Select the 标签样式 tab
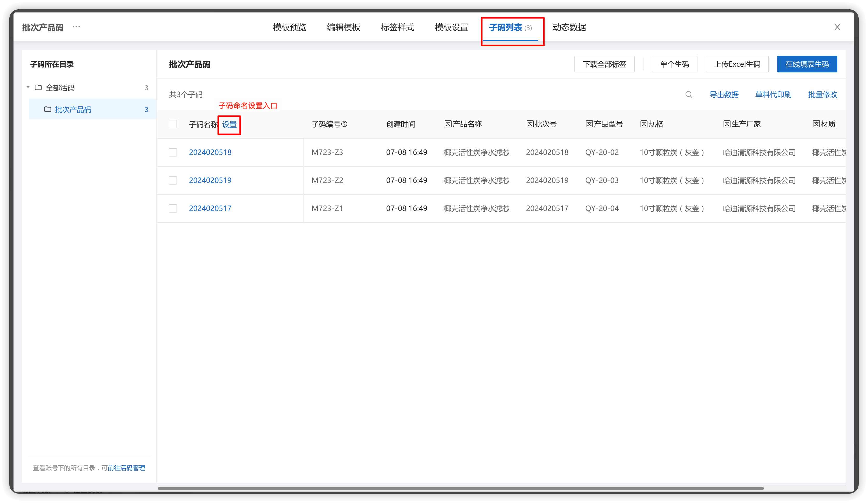The height and width of the screenshot is (503, 868). (398, 28)
